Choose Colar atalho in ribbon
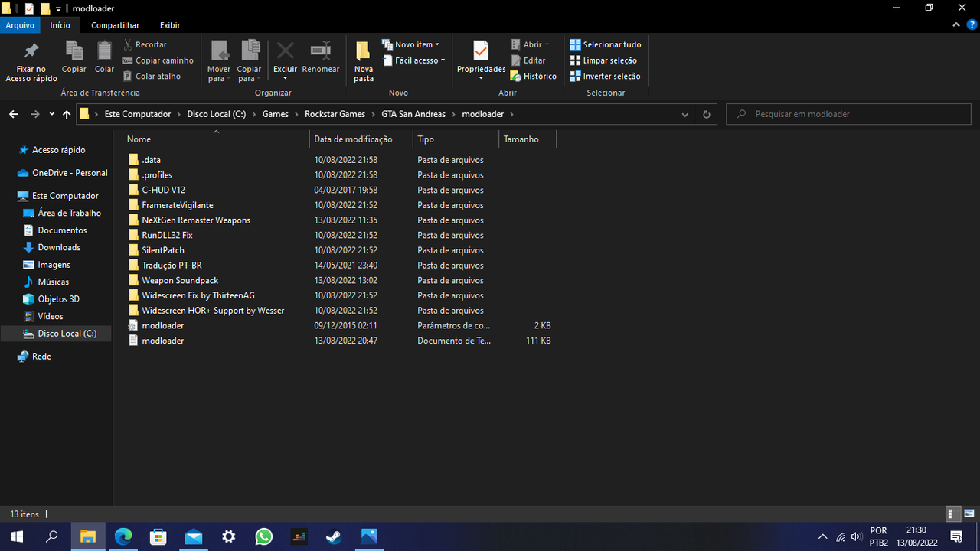Image resolution: width=980 pixels, height=551 pixels. click(x=152, y=76)
